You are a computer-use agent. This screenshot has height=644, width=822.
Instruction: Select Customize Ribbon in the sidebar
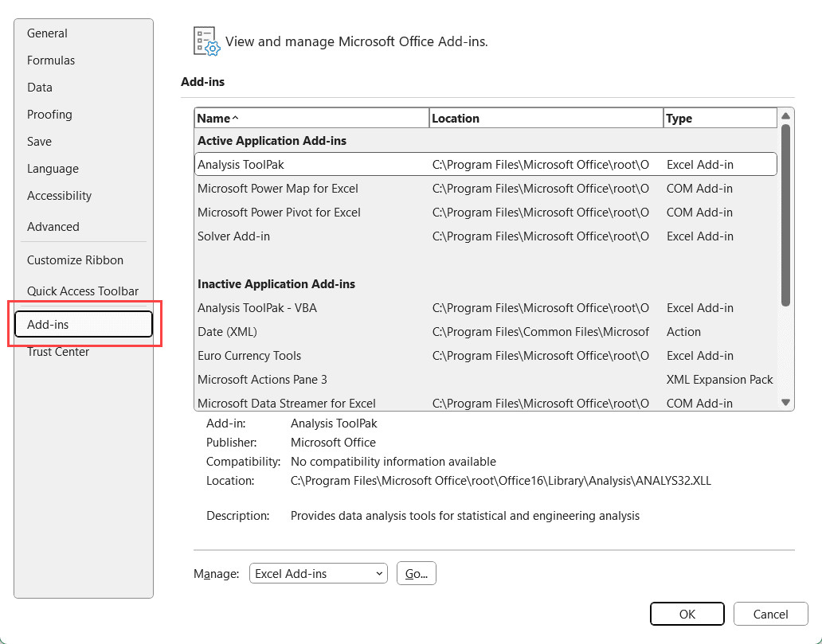click(75, 260)
